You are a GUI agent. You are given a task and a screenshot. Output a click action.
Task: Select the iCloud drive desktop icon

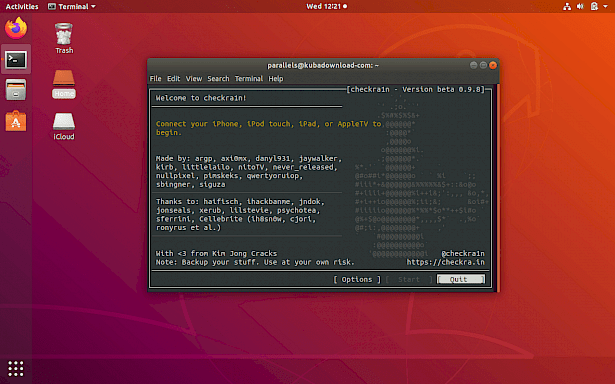coord(64,126)
